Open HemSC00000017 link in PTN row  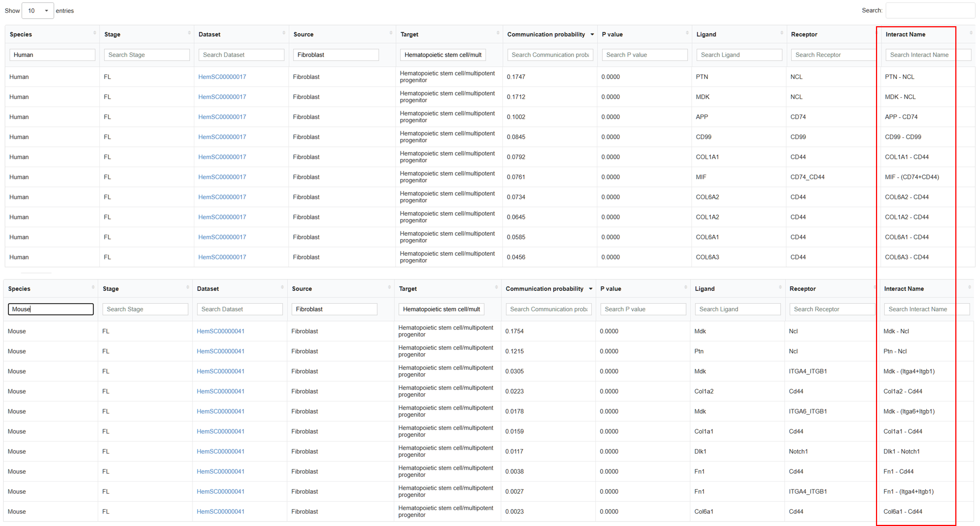pyautogui.click(x=222, y=77)
